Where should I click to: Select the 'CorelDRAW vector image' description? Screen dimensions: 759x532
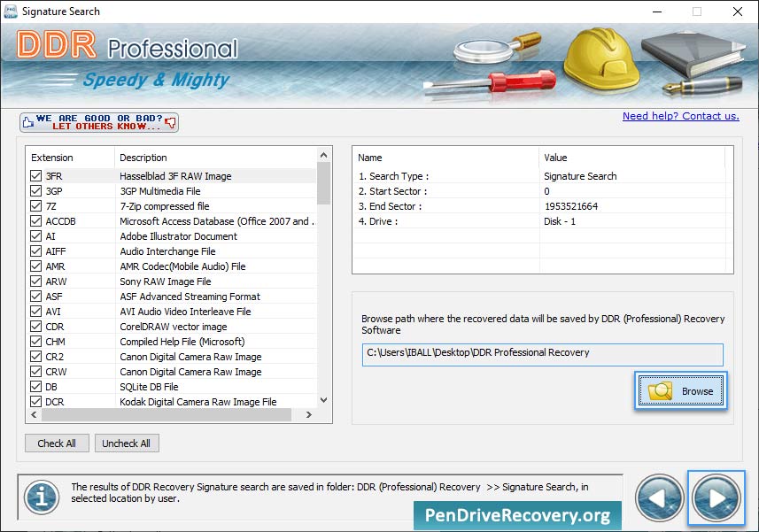point(174,327)
